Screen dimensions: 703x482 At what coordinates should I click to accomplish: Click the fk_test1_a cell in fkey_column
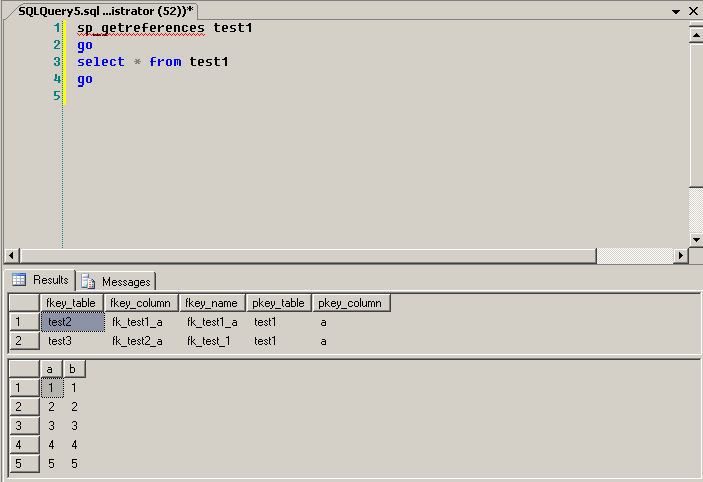click(141, 322)
